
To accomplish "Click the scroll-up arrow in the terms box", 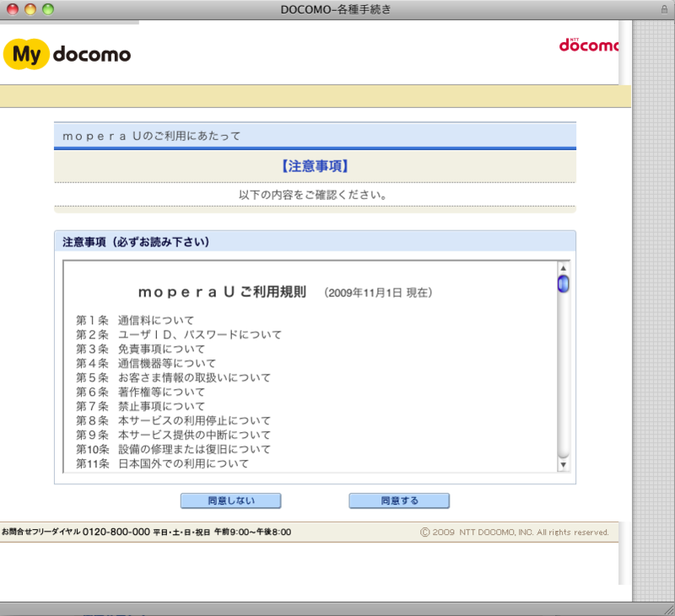I will [563, 267].
